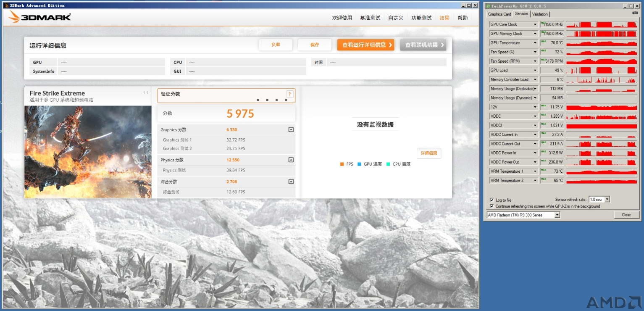The height and width of the screenshot is (311, 644).
Task: Click the overall score 5 975
Action: tap(240, 113)
